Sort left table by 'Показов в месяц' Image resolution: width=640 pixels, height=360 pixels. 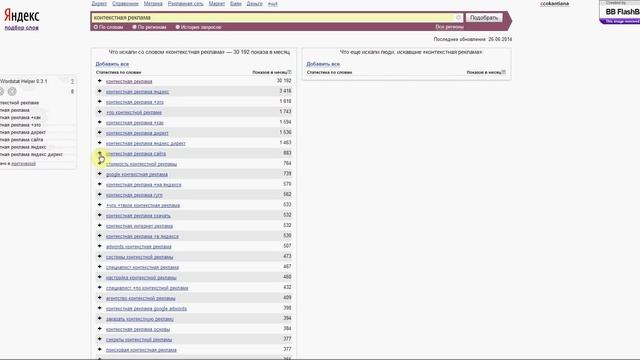point(271,72)
